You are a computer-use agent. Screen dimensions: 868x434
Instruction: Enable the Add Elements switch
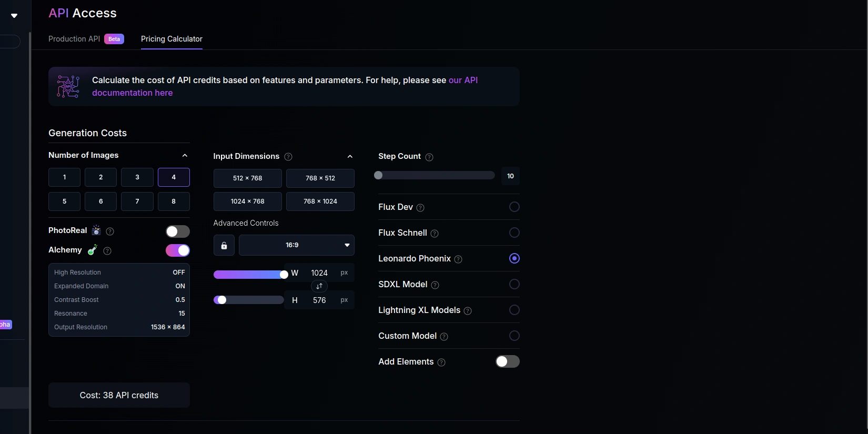click(507, 361)
